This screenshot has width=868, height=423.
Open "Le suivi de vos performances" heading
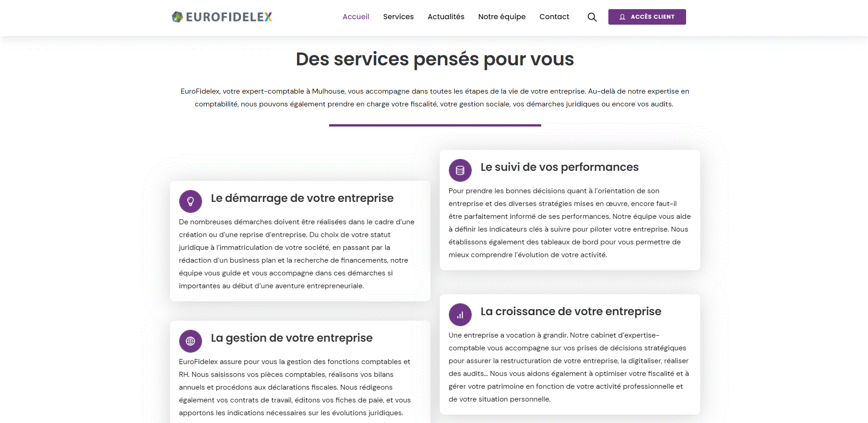click(559, 167)
